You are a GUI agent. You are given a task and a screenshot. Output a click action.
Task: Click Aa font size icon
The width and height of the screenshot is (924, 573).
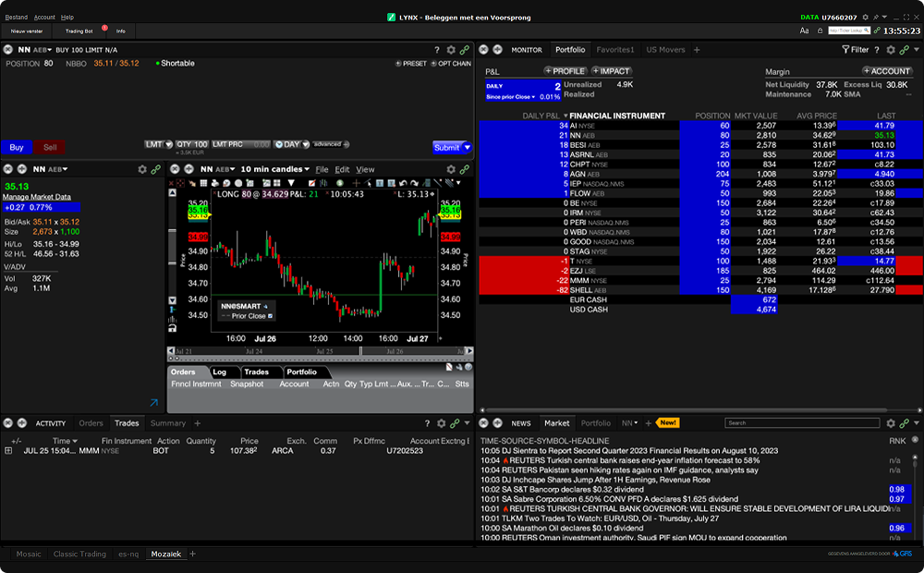805,30
